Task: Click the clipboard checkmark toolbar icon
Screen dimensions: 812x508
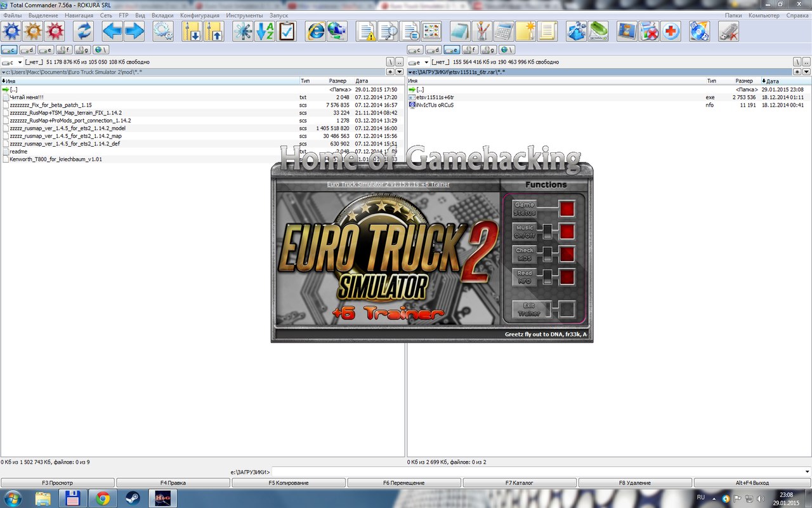Action: (286, 31)
